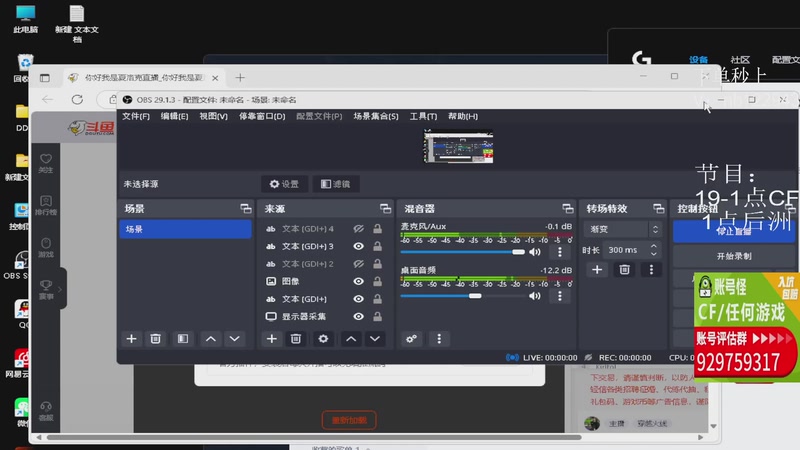The height and width of the screenshot is (450, 800).
Task: Mute the 麦克风/Aux speaker icon
Action: coord(535,252)
